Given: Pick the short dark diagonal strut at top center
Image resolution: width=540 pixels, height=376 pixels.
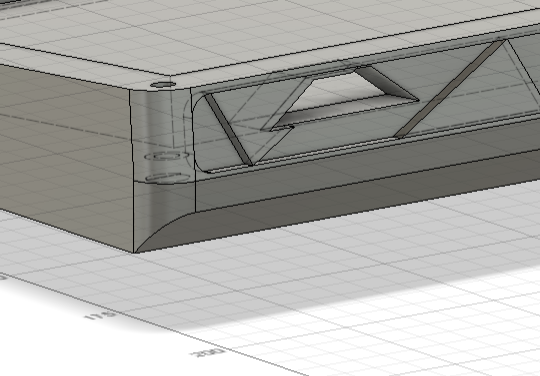Looking at the screenshot, I should [387, 83].
